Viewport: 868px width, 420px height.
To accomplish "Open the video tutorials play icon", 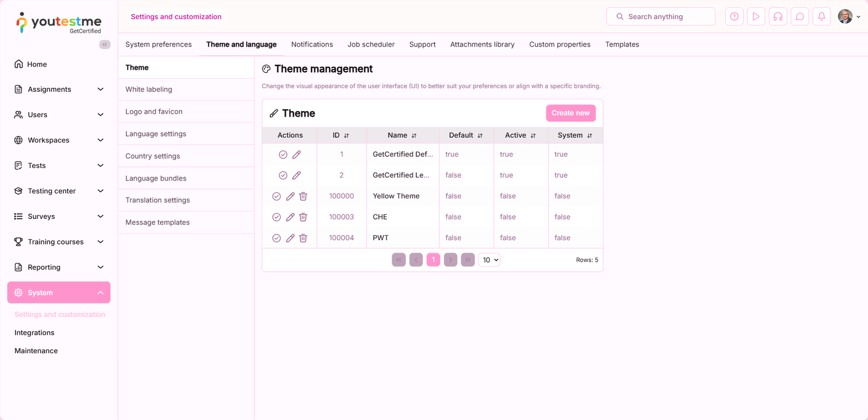I will [756, 17].
